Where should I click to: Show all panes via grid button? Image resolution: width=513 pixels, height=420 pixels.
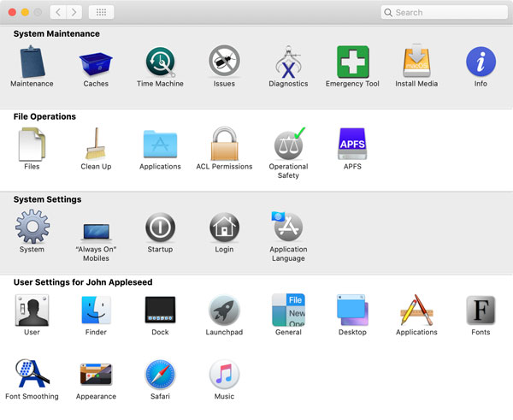tap(101, 13)
